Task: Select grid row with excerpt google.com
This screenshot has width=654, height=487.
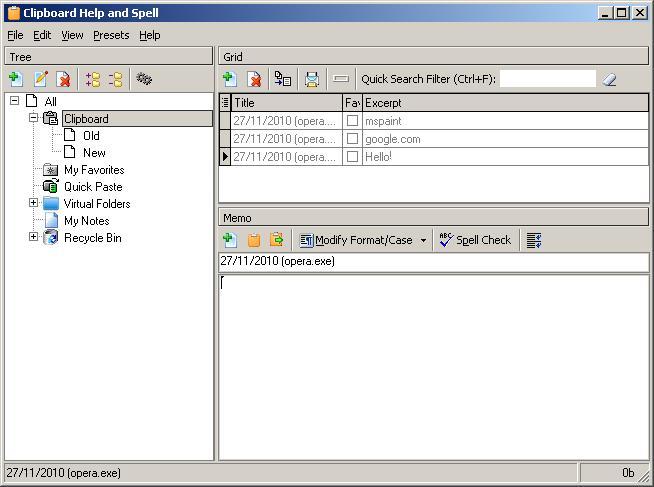Action: click(434, 139)
